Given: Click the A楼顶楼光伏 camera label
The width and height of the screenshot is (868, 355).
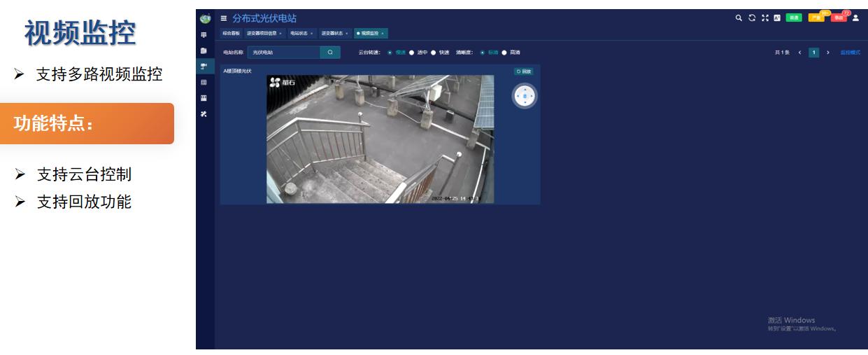Looking at the screenshot, I should click(x=237, y=71).
